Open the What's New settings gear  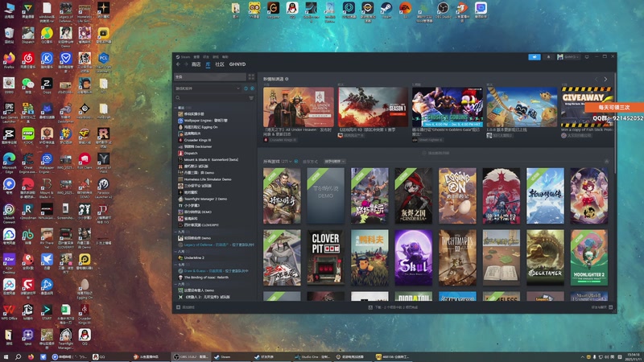point(287,79)
